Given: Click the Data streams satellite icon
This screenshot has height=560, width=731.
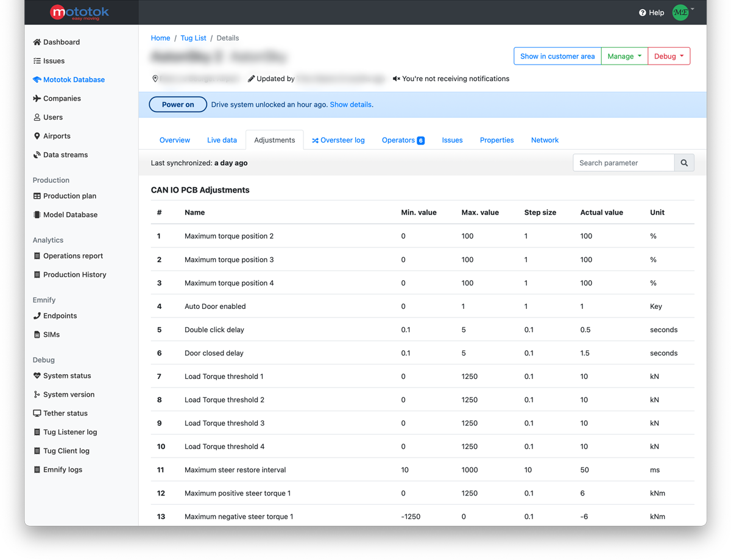Looking at the screenshot, I should coord(37,155).
